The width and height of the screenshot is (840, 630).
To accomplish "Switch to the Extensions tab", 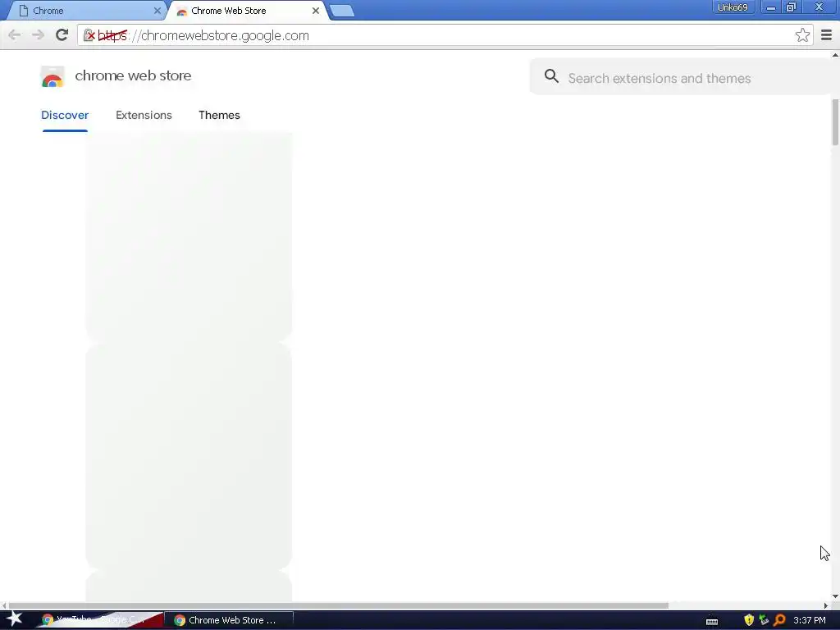I will click(144, 115).
